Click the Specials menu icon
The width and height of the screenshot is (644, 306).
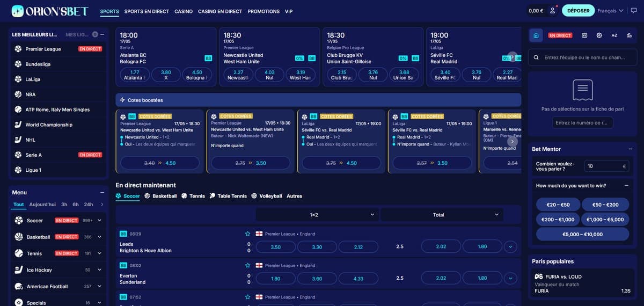(x=19, y=303)
